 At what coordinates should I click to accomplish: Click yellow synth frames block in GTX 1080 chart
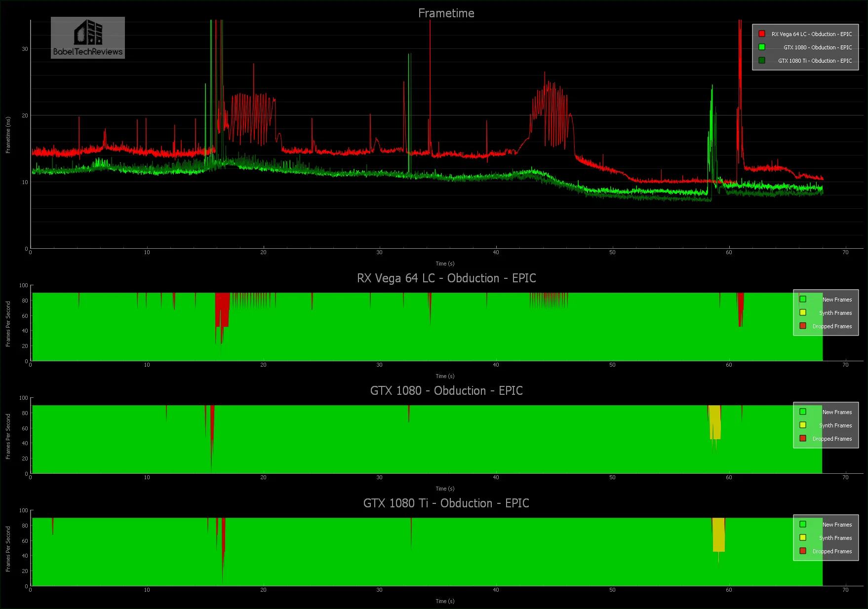tap(715, 423)
